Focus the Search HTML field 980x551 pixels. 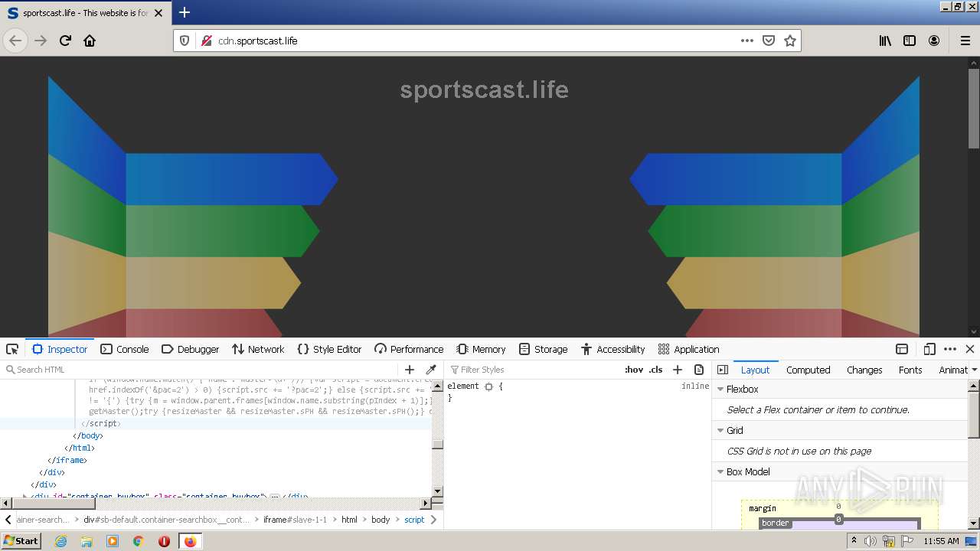click(201, 370)
